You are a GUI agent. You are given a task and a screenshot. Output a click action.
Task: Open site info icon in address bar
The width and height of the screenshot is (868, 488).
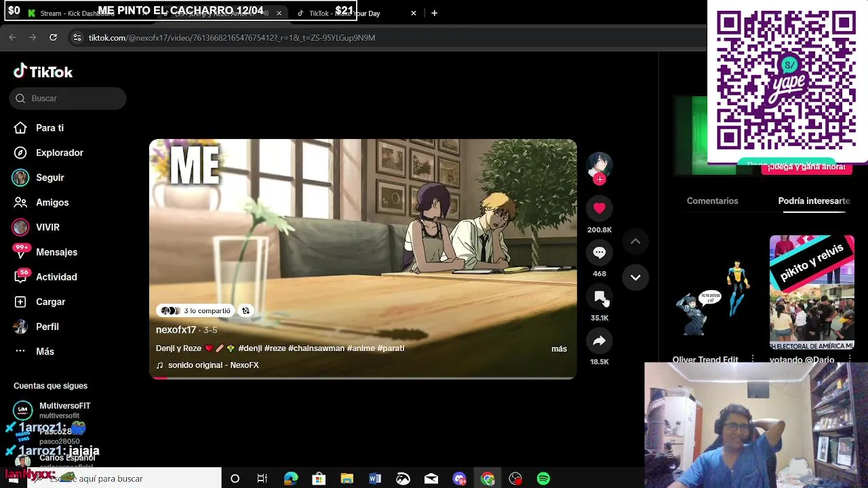coord(77,38)
